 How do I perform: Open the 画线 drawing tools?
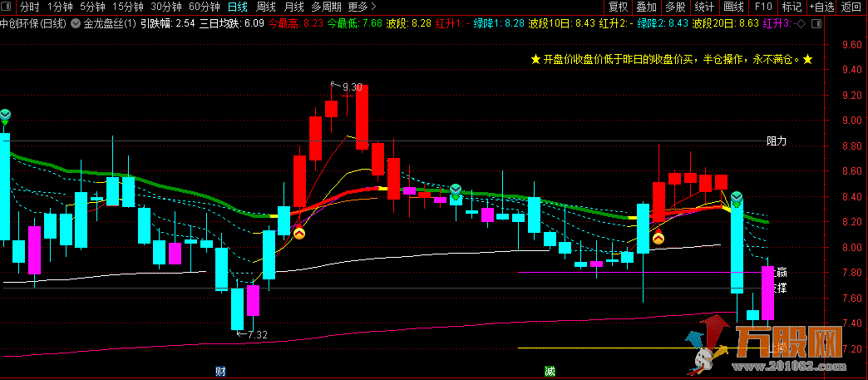[733, 7]
